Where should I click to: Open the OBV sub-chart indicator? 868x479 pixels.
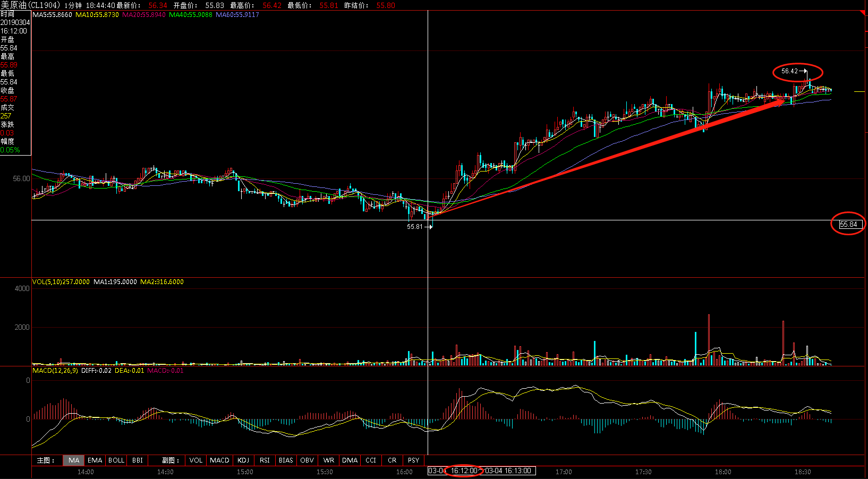pyautogui.click(x=307, y=460)
